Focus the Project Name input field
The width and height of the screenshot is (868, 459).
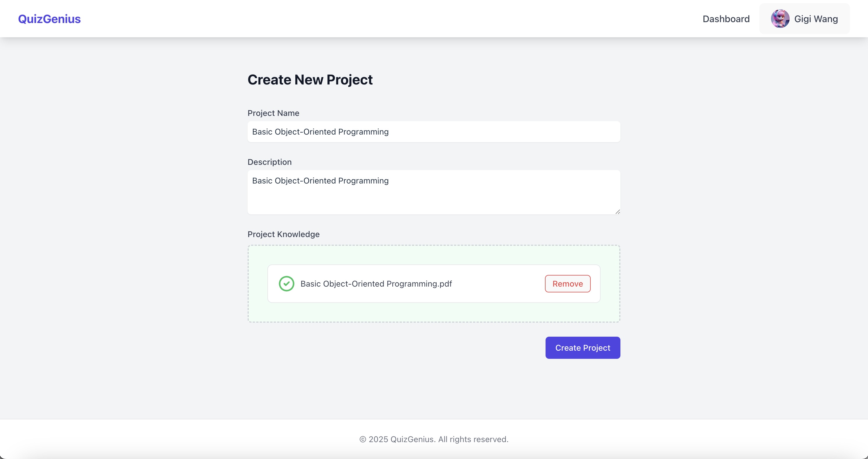point(434,132)
